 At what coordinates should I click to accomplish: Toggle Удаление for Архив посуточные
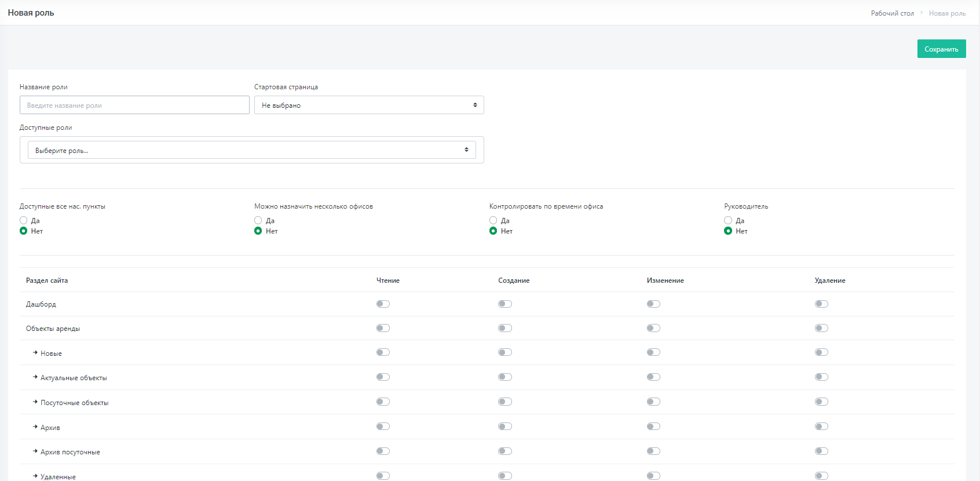821,451
